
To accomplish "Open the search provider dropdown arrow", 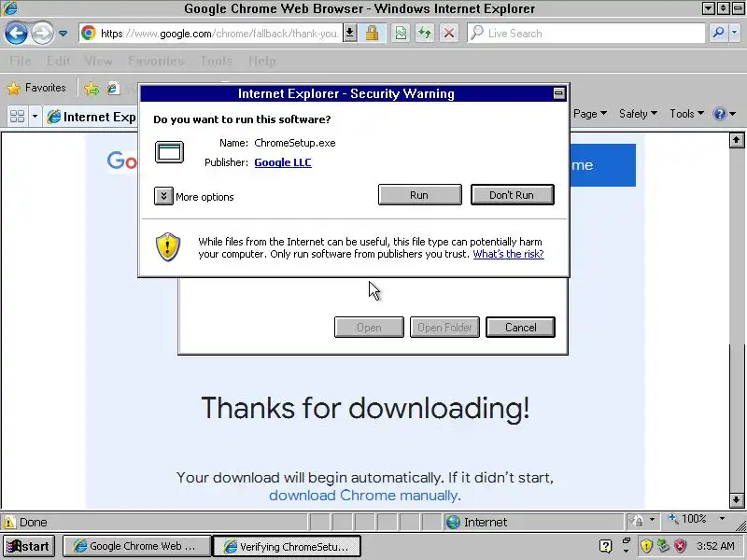I will tap(734, 33).
